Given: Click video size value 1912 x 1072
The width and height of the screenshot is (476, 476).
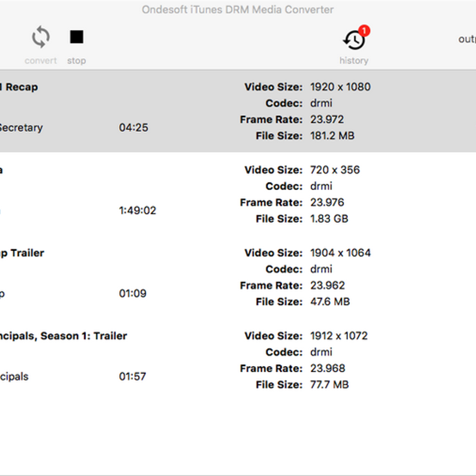Looking at the screenshot, I should [x=339, y=336].
